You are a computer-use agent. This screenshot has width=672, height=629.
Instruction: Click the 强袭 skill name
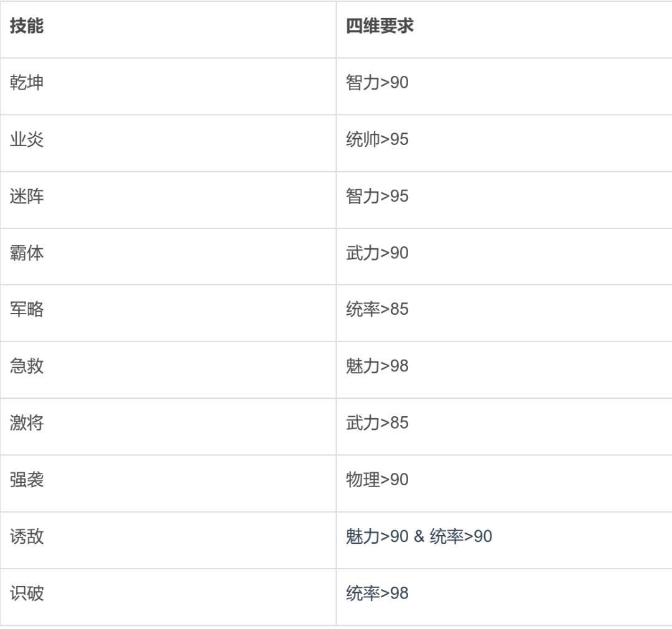coord(27,480)
